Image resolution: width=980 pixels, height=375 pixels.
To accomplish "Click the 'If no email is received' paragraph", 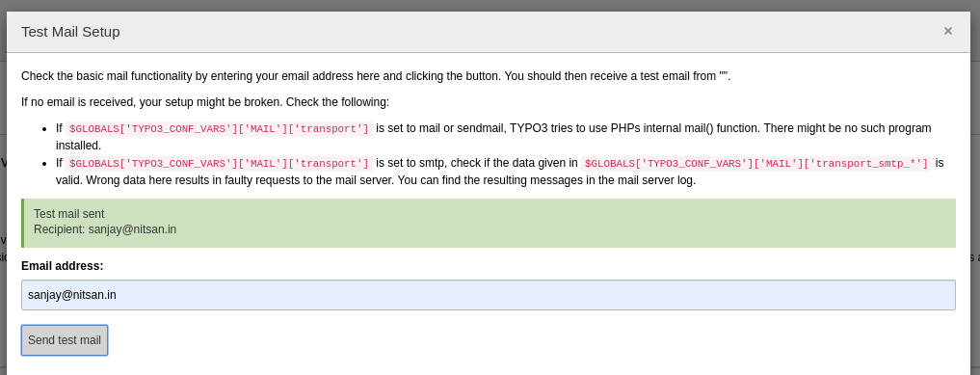I will tap(205, 102).
